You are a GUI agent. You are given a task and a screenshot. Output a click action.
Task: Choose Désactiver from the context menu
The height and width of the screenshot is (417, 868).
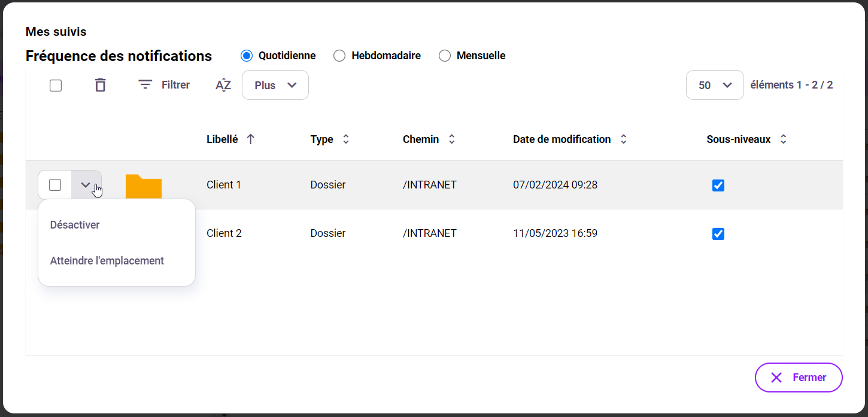(75, 225)
